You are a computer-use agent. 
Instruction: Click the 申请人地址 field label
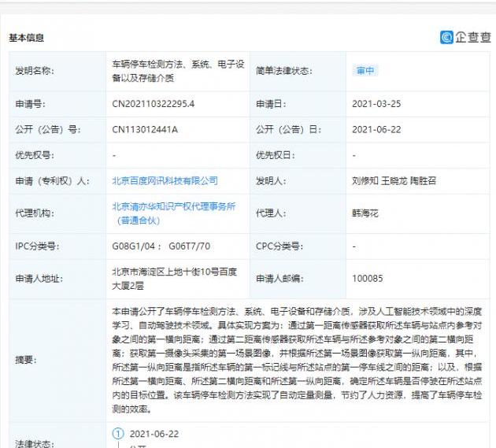pos(39,279)
